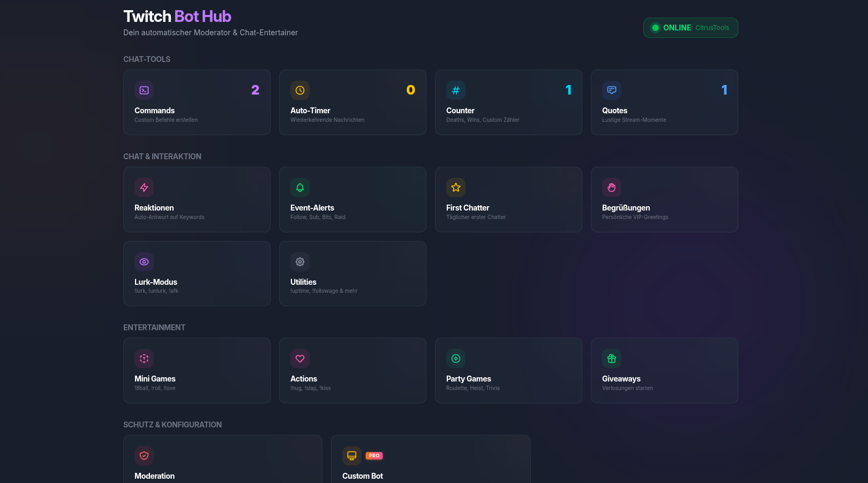Screen dimensions: 868x483
Task: Click the dice icon on Mini Games
Action: click(144, 359)
